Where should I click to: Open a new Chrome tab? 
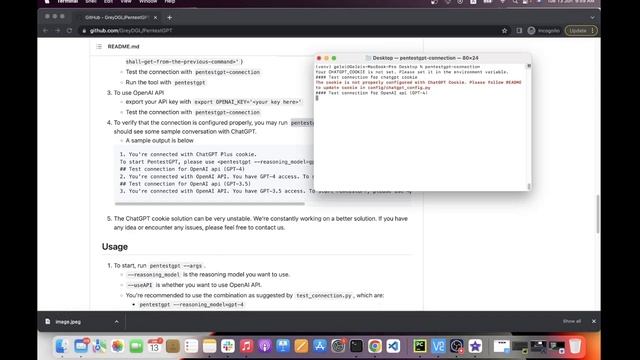point(169,18)
